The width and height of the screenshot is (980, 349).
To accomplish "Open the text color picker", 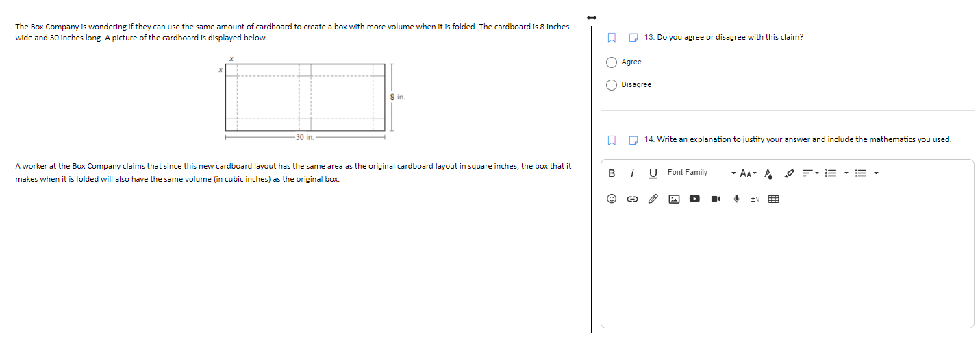I will coord(768,173).
